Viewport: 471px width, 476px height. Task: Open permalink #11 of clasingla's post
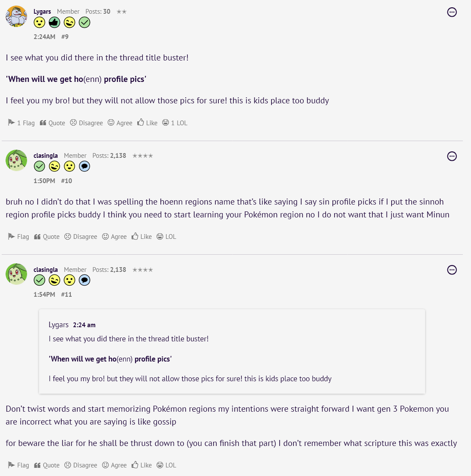(x=66, y=295)
